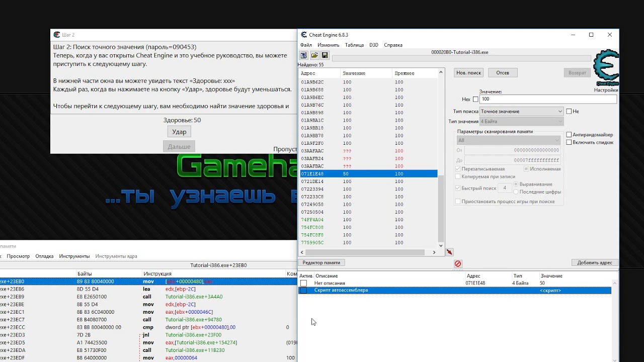
Task: Click the red no-entry clear list icon
Action: pos(458,263)
